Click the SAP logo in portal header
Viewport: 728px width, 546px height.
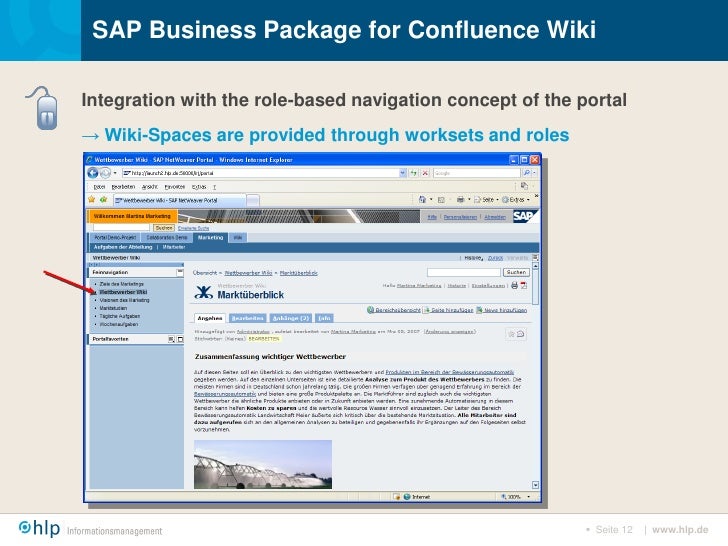(525, 216)
